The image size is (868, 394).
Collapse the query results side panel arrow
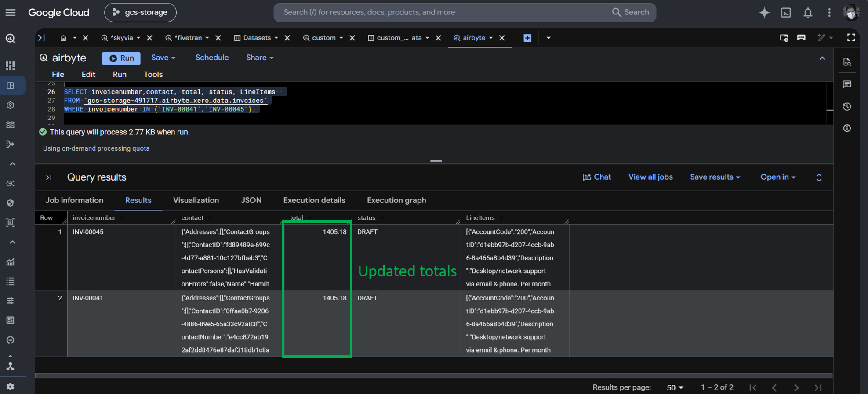(x=49, y=177)
